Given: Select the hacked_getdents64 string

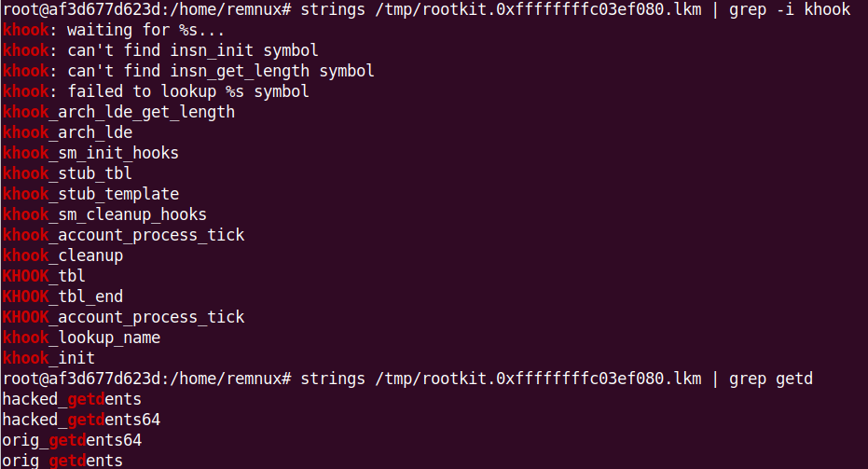Looking at the screenshot, I should coord(81,420).
